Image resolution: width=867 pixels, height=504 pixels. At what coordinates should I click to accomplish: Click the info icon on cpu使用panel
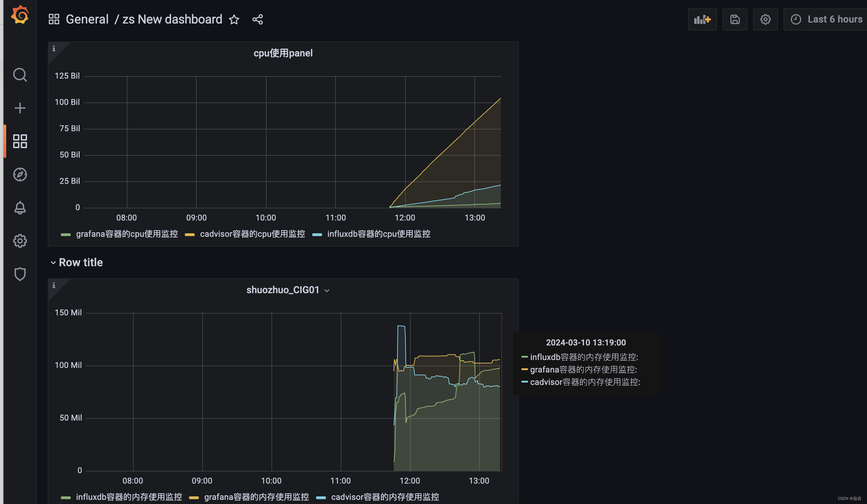click(54, 48)
